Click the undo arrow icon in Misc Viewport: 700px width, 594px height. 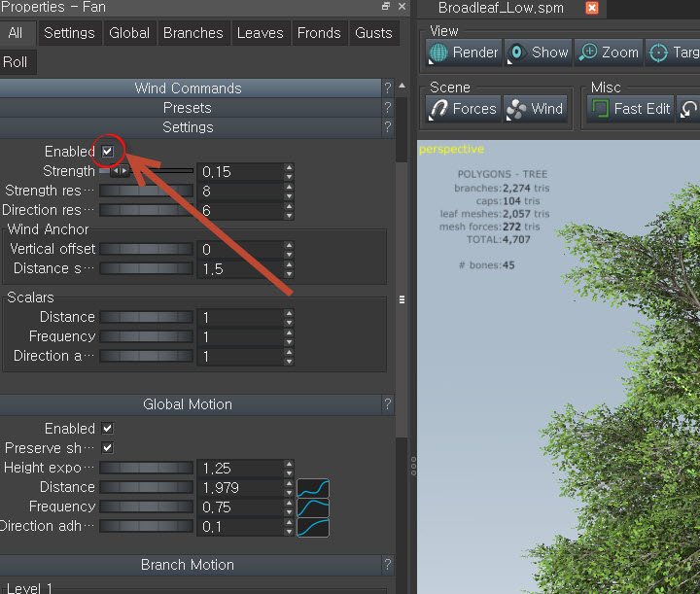click(x=688, y=109)
